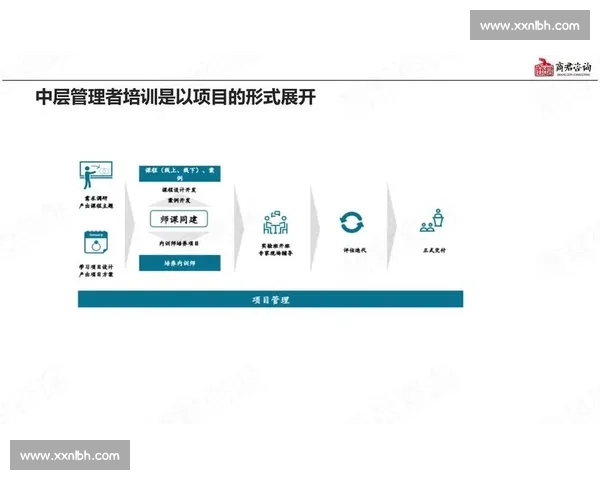600x480 pixels.
Task: Click the 学习项目设计 产出项目方案 label
Action: pyautogui.click(x=96, y=271)
